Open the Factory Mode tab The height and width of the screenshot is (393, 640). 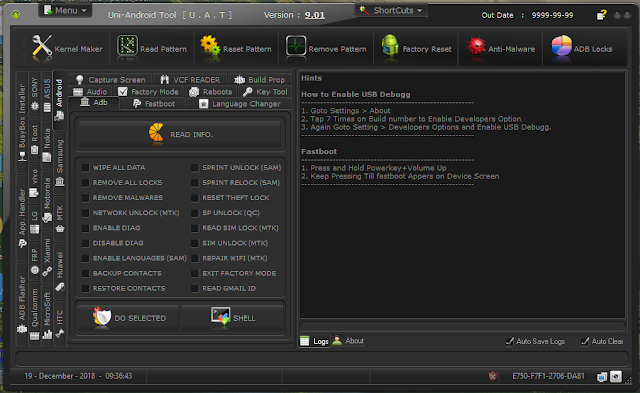(149, 92)
